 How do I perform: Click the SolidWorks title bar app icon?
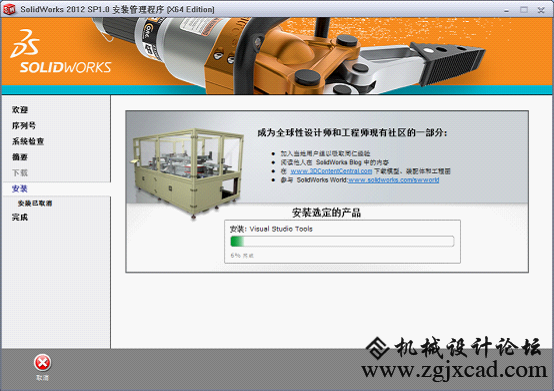(x=9, y=9)
